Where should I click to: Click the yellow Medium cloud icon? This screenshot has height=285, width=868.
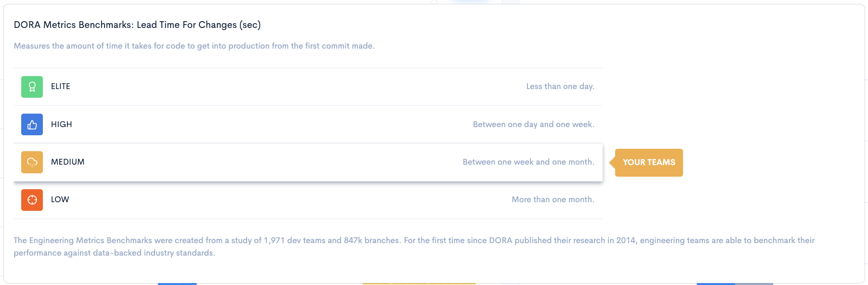tap(32, 162)
